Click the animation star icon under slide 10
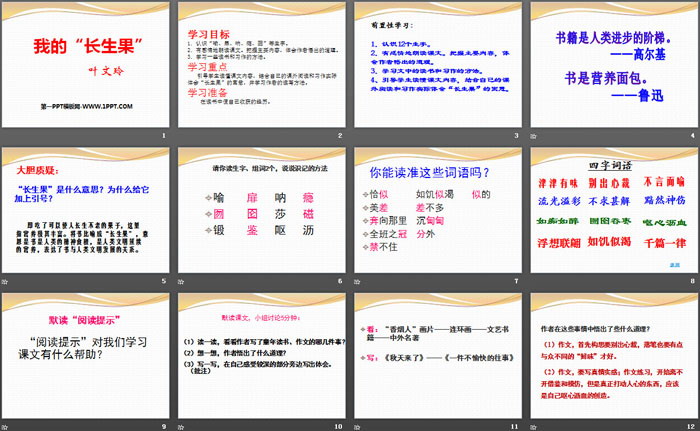Image resolution: width=700 pixels, height=431 pixels. click(x=181, y=427)
